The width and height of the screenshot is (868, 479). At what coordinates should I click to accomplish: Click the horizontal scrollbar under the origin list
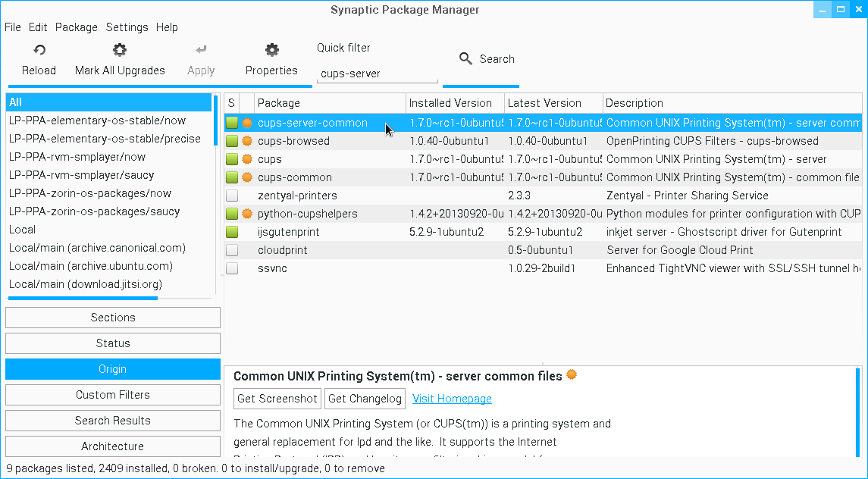83,299
